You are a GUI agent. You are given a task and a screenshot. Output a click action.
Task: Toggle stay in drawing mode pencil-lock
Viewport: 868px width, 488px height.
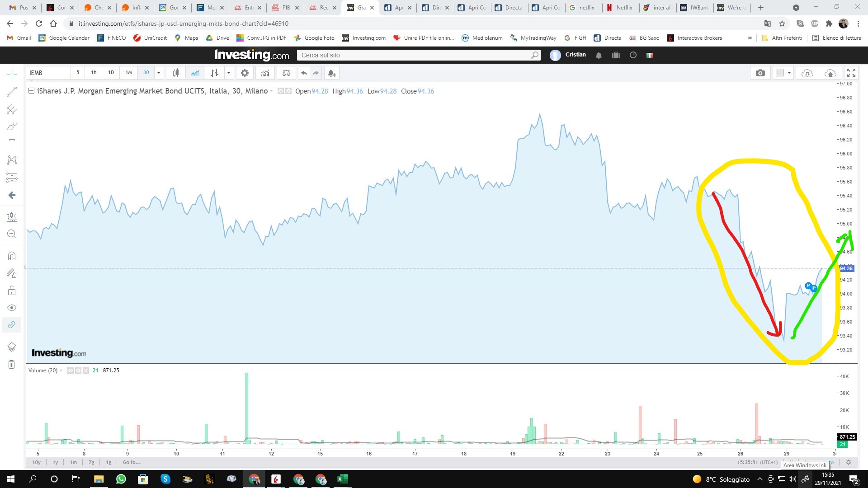(12, 273)
